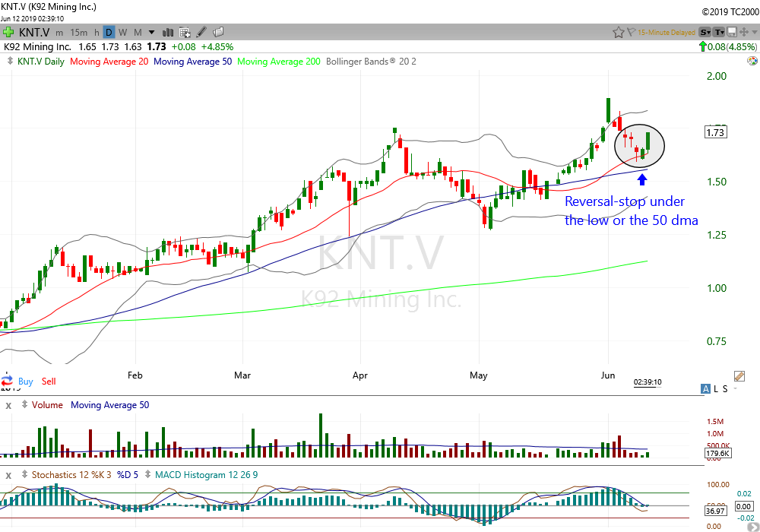Image resolution: width=760 pixels, height=532 pixels.
Task: Click the 1.73 current price tag
Action: tap(715, 132)
